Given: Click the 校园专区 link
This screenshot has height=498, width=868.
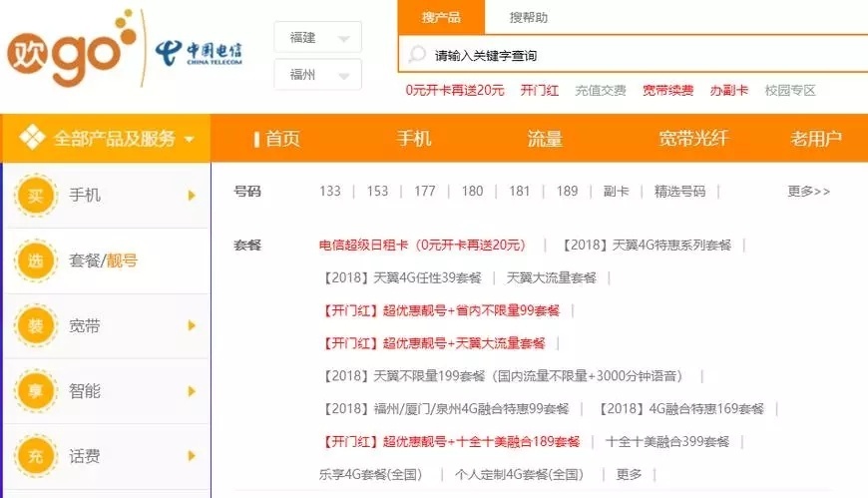Looking at the screenshot, I should [790, 90].
